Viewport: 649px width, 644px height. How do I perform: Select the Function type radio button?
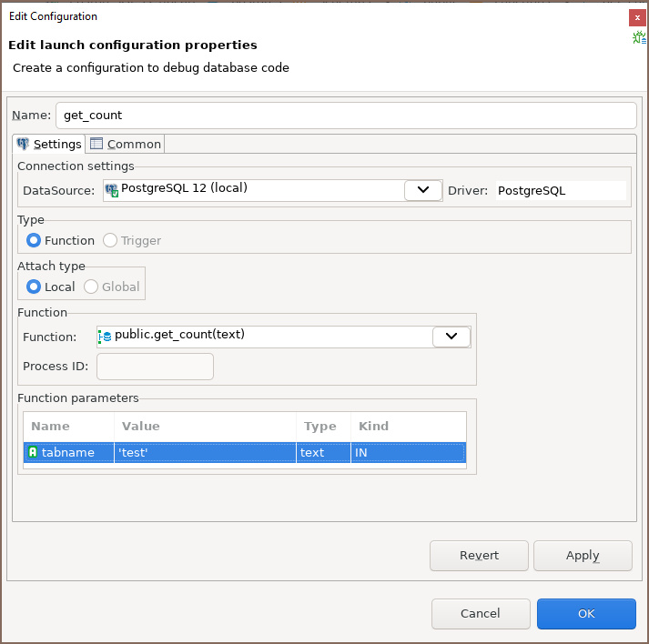34,241
